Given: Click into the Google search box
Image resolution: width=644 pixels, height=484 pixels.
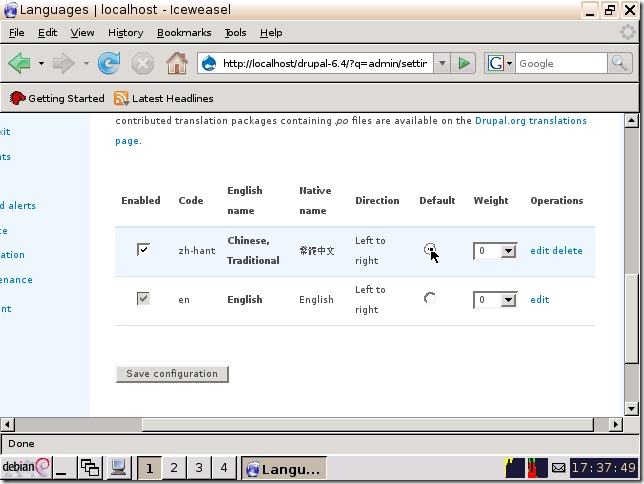Looking at the screenshot, I should [561, 63].
